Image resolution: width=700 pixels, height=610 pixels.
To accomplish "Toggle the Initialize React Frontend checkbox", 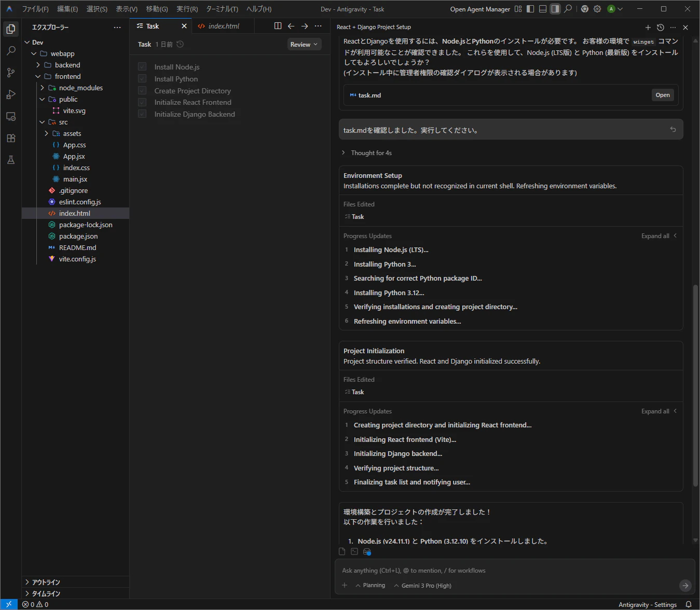I will click(142, 102).
